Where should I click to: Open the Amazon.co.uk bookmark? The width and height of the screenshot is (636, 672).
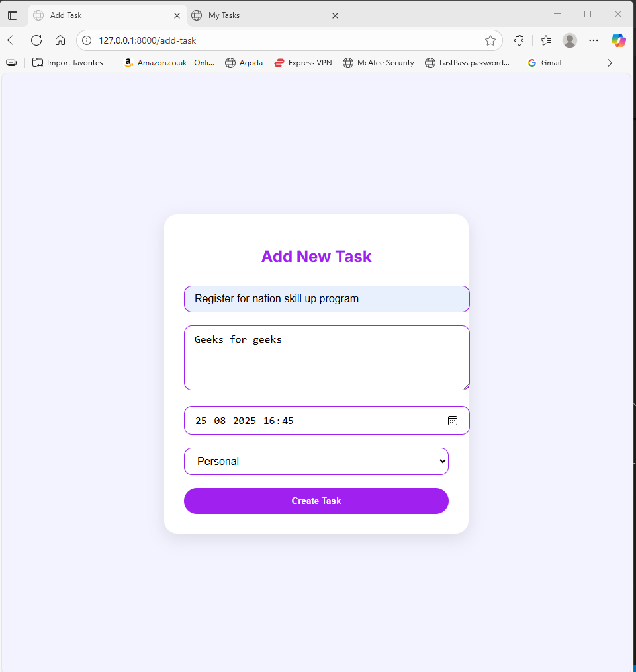tap(169, 63)
